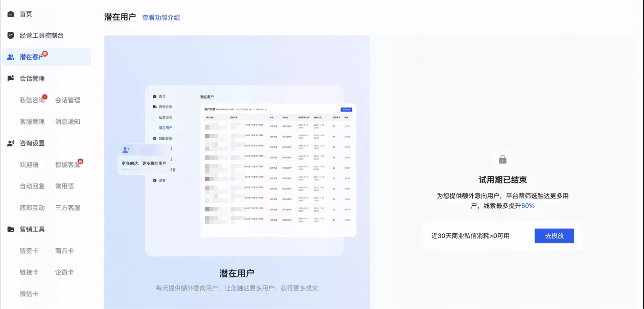Click the 会话管理 section heading with flag
The width and height of the screenshot is (644, 309).
pyautogui.click(x=32, y=79)
